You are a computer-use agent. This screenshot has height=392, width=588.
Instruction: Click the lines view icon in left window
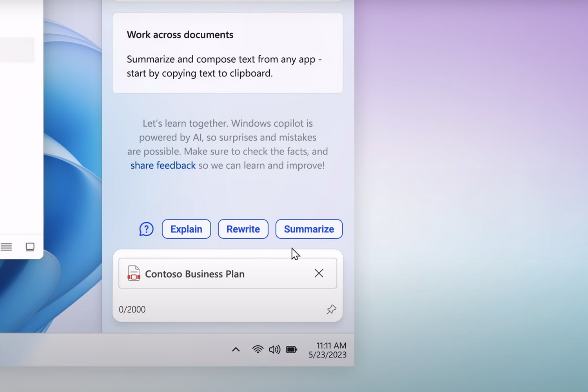tap(6, 247)
